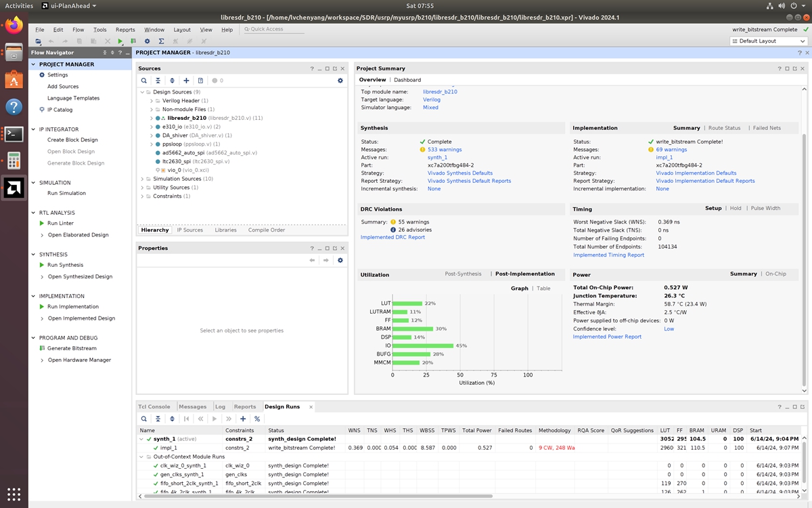Switch utilization view to Post-Synthesis
Screen dimensions: 812x508
tap(463, 274)
